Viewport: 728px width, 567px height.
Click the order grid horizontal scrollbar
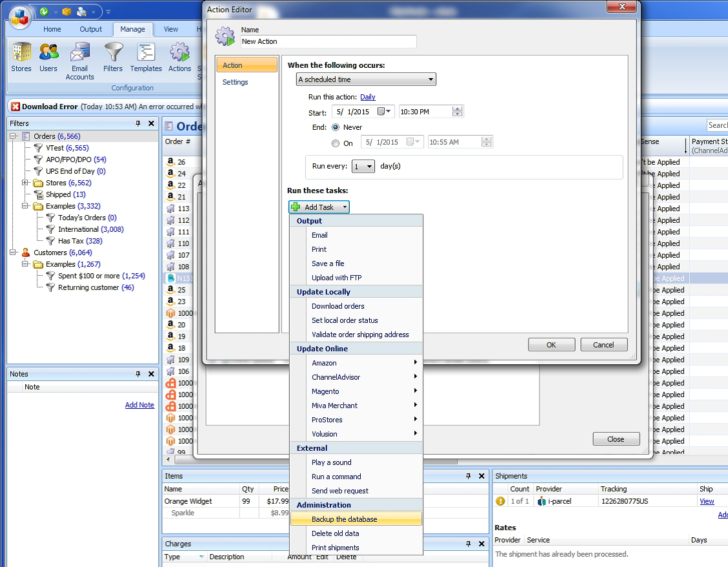pyautogui.click(x=316, y=460)
